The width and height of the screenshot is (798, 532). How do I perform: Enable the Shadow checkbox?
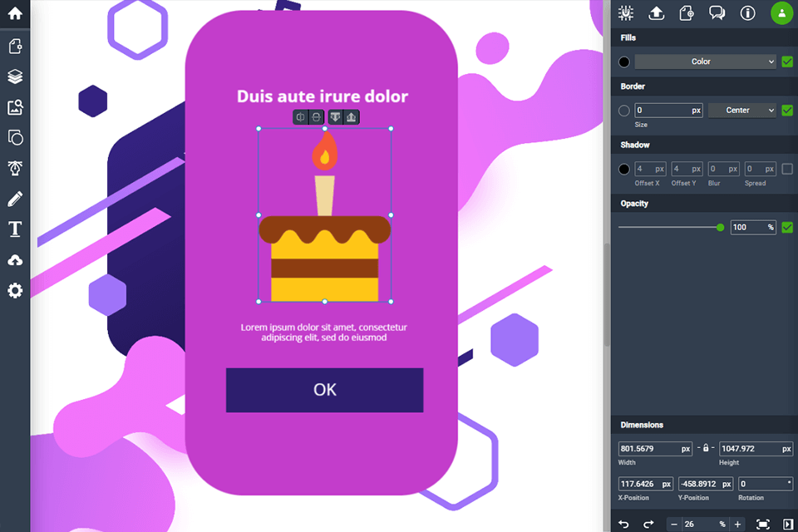(787, 169)
